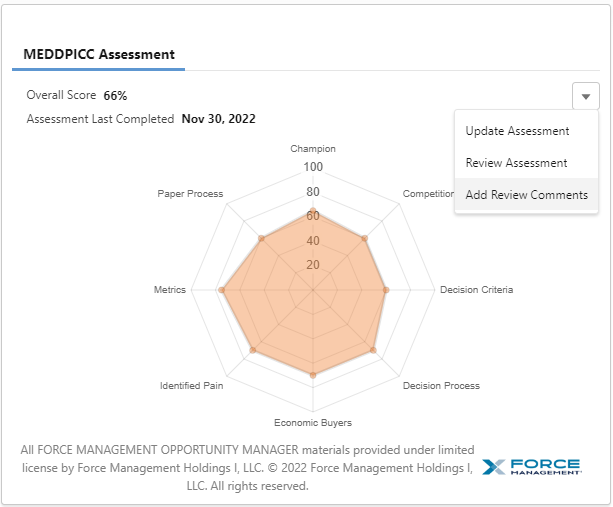The image size is (613, 507).
Task: Select the Identified Pain label
Action: click(x=192, y=386)
